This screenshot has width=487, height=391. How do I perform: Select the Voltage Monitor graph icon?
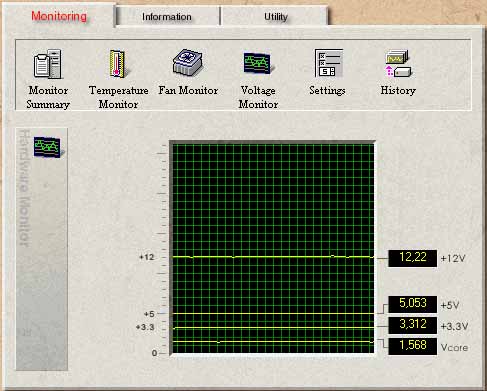pos(258,63)
